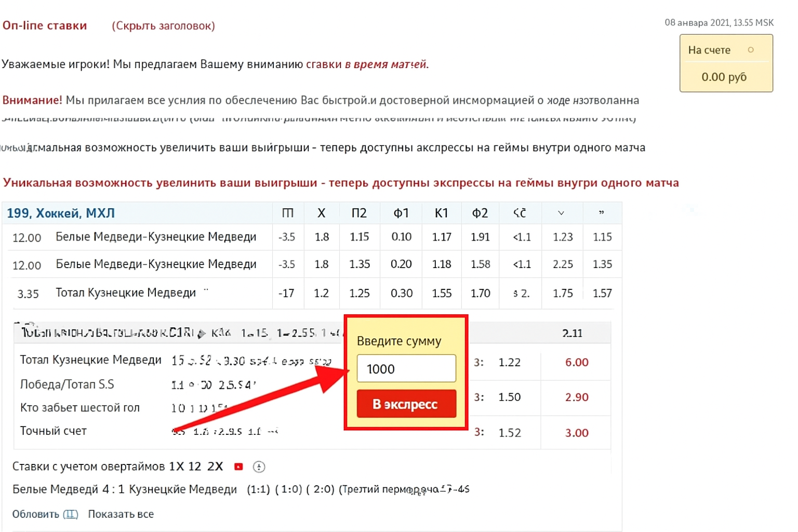This screenshot has width=798, height=532.
Task: Click the bracketed icon next to Обновить
Action: 70,514
